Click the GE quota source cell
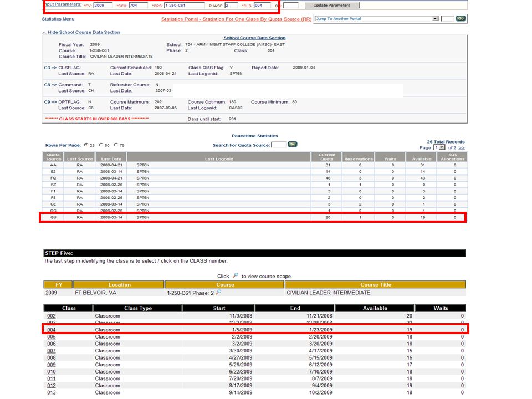The width and height of the screenshot is (532, 399). 53,204
